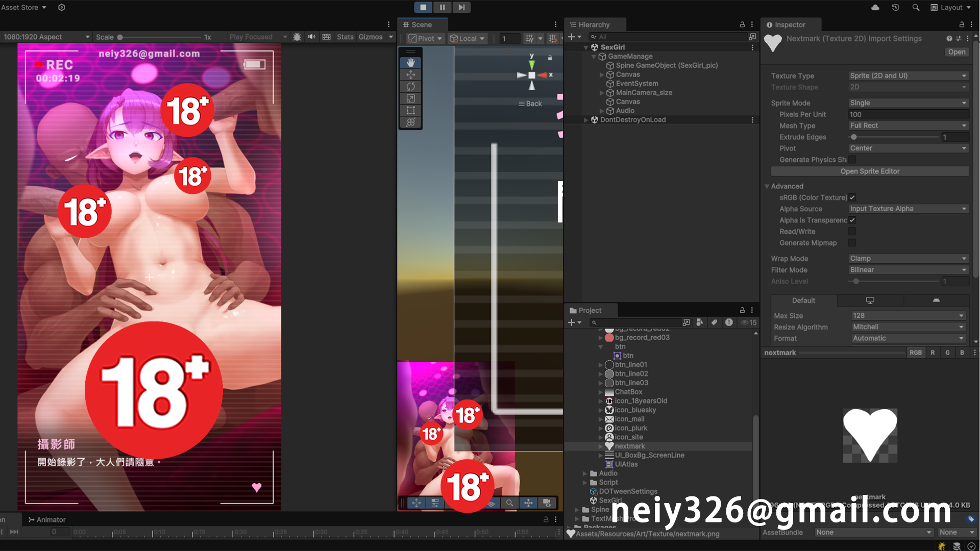The width and height of the screenshot is (980, 551).
Task: Switch to the Animator tab
Action: coord(47,519)
